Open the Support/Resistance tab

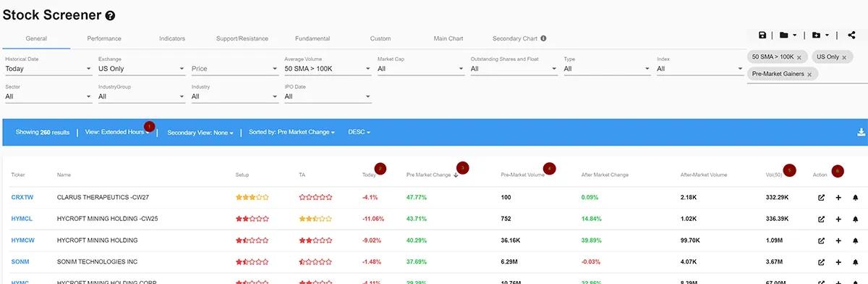[x=242, y=38]
